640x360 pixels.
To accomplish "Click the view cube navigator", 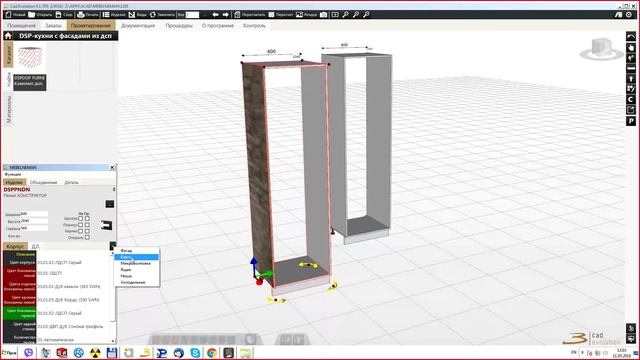I will [x=601, y=49].
